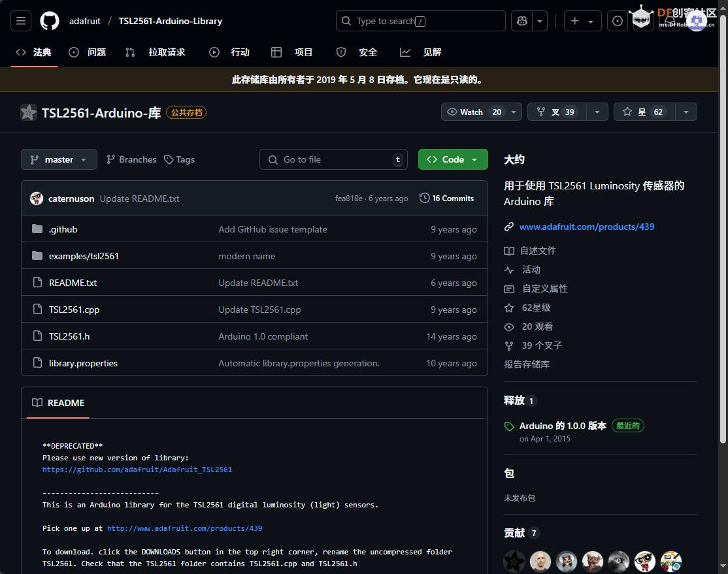Select the README tab in file viewer
This screenshot has width=728, height=574.
[x=58, y=403]
